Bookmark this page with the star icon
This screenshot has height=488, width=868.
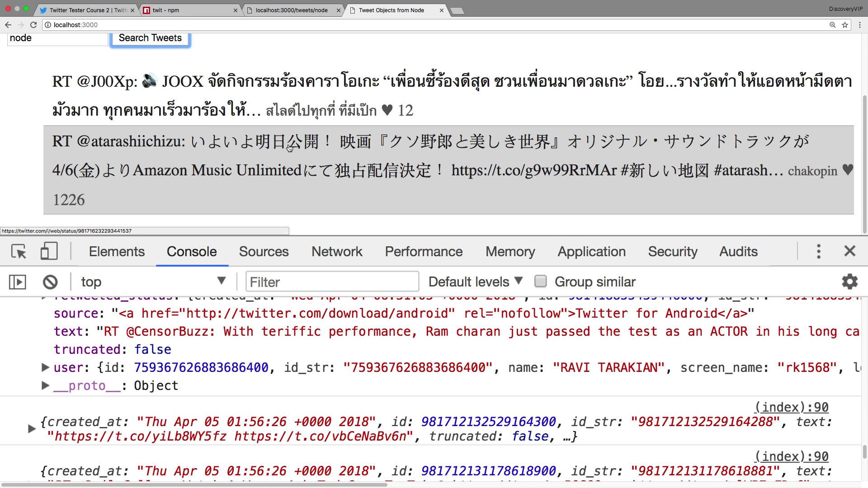(844, 25)
